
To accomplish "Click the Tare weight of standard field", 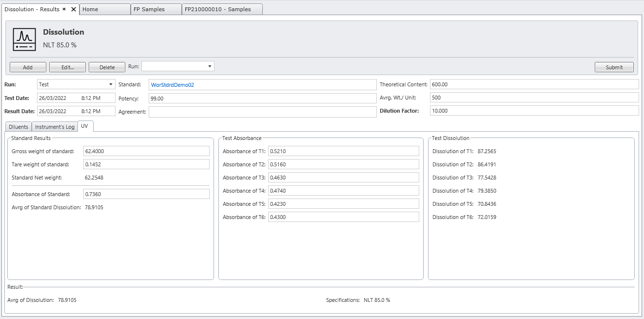I will tap(146, 164).
